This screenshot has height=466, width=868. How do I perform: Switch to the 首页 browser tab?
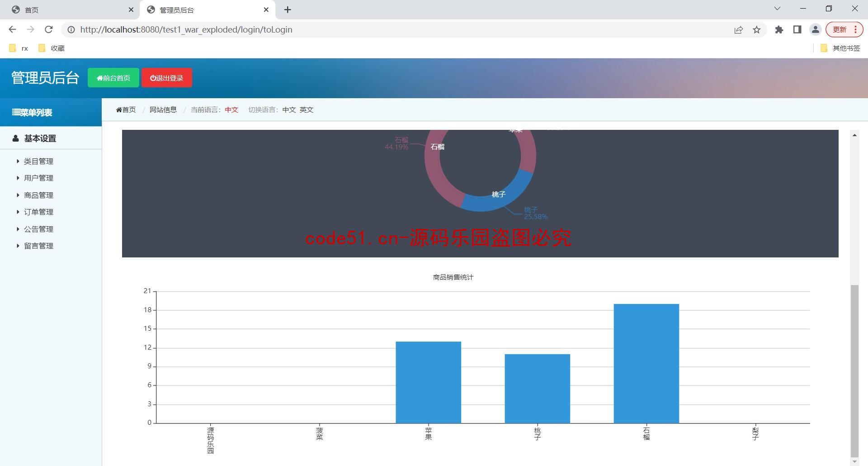pyautogui.click(x=70, y=10)
